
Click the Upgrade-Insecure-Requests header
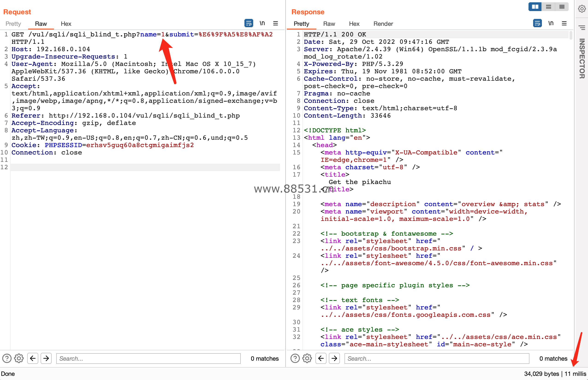point(69,56)
